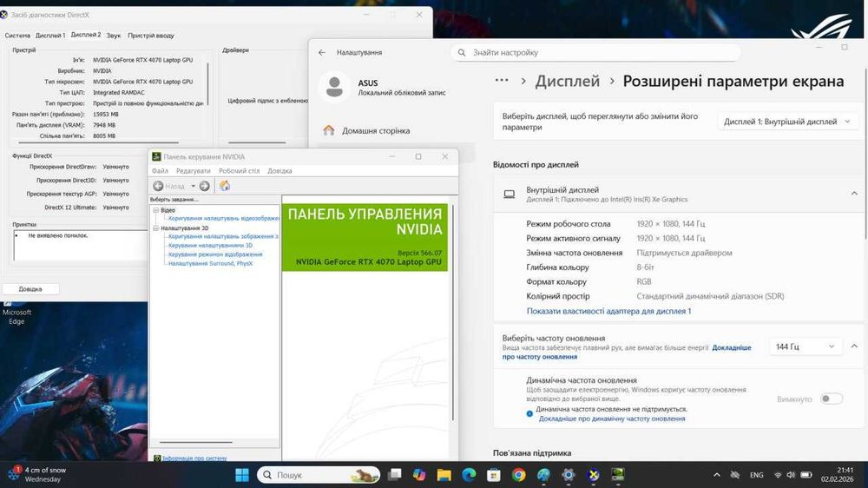
Task: Open Показати властивості адаптера для дисплея 1 link
Action: coord(608,312)
